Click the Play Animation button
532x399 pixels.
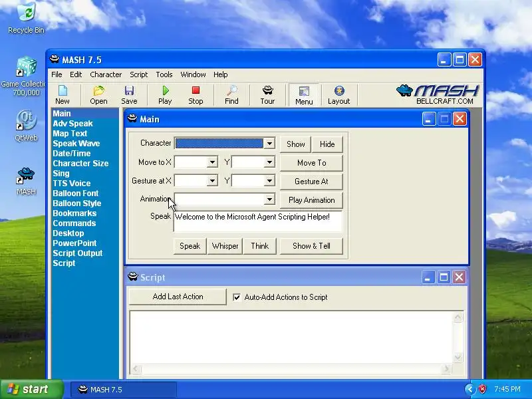click(x=311, y=200)
